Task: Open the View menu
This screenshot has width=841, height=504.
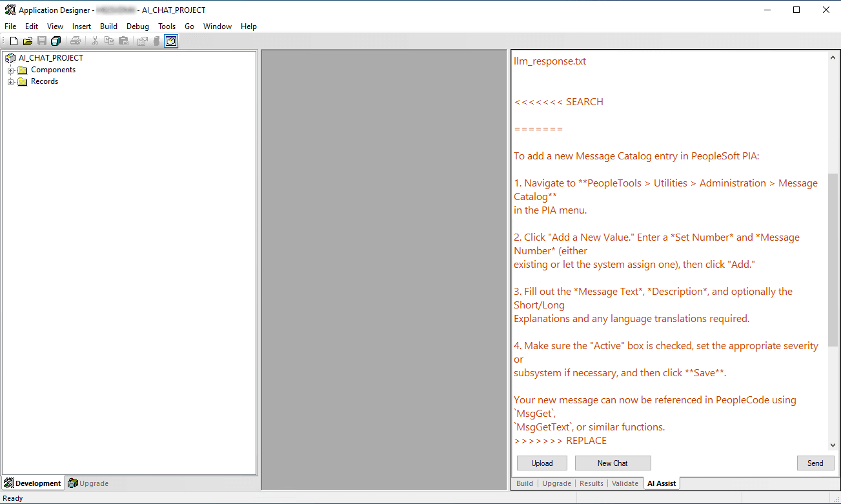Action: 55,26
